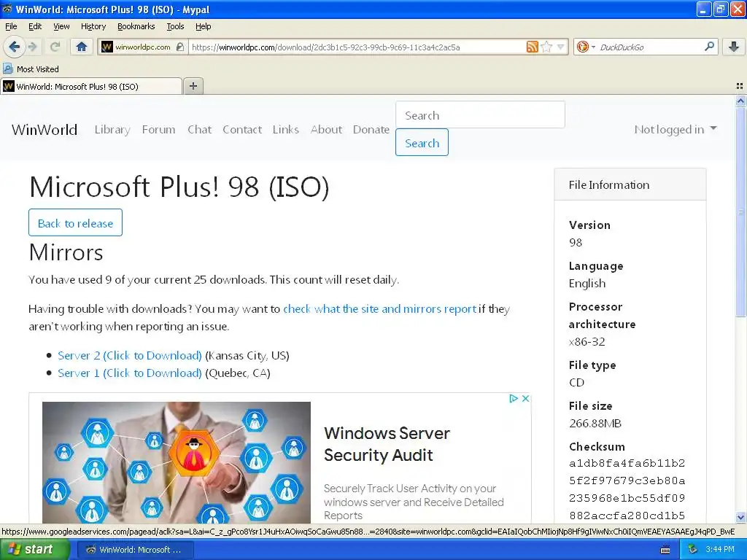Open the Chat nav link
The width and height of the screenshot is (747, 560).
point(200,130)
